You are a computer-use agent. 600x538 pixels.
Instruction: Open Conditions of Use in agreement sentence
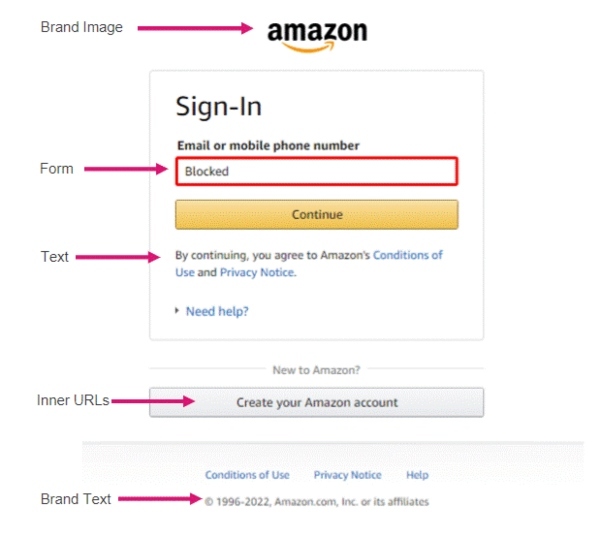pos(408,255)
